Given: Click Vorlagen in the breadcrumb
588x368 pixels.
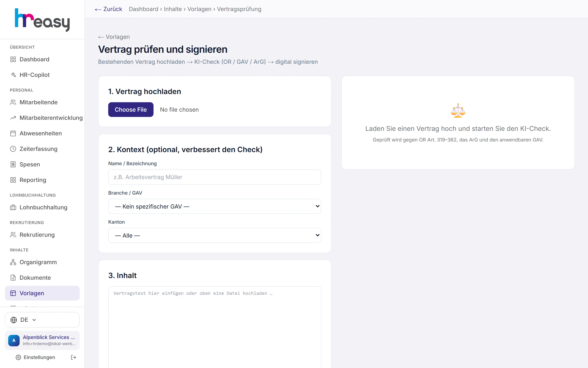Looking at the screenshot, I should pos(199,9).
